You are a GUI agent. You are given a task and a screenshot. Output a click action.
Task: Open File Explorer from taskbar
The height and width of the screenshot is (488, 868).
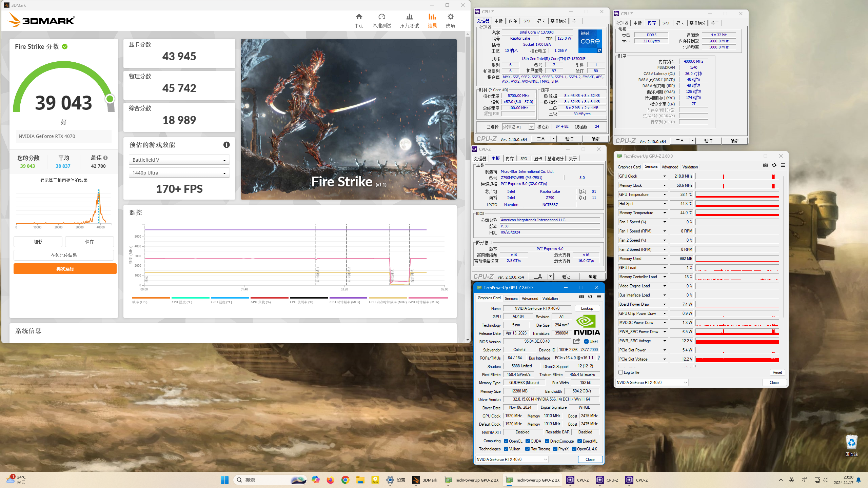(360, 480)
